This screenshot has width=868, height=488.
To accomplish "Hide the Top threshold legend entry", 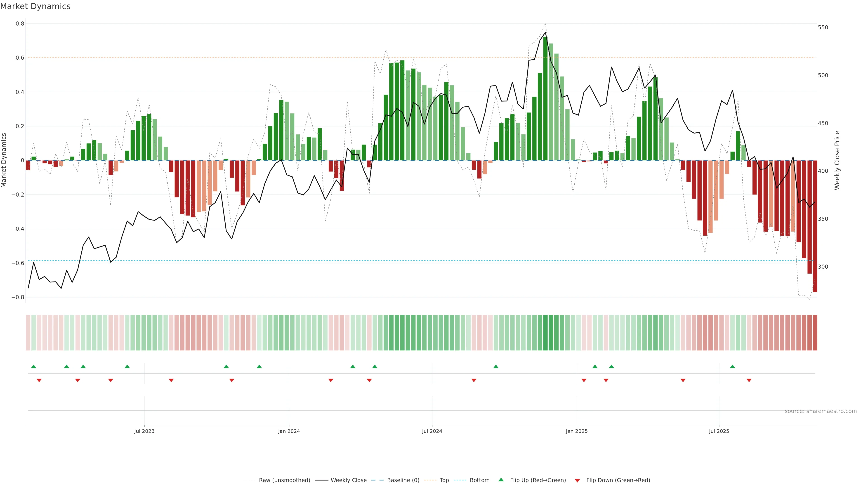I will click(x=444, y=480).
